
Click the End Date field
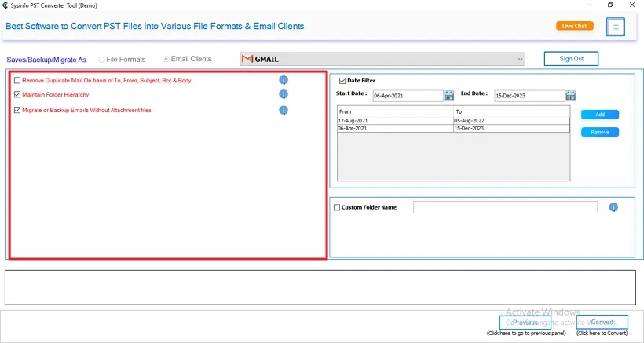click(530, 96)
